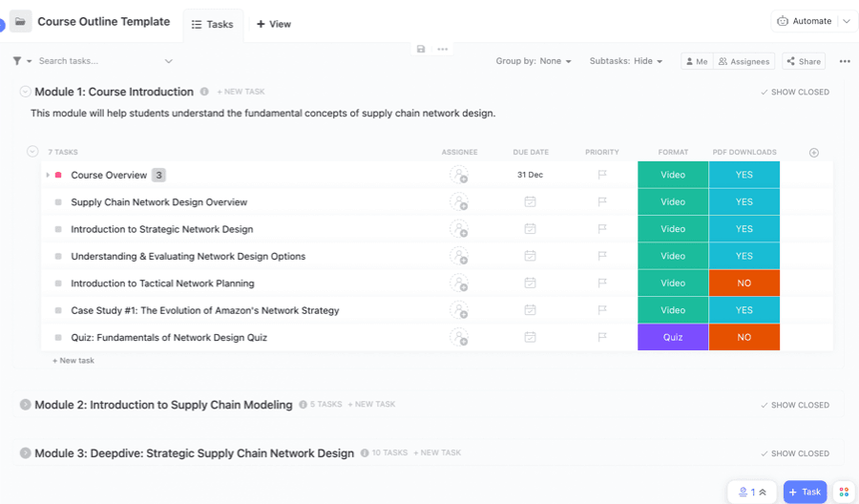Open the Group by None dropdown
The width and height of the screenshot is (859, 504).
click(x=534, y=61)
